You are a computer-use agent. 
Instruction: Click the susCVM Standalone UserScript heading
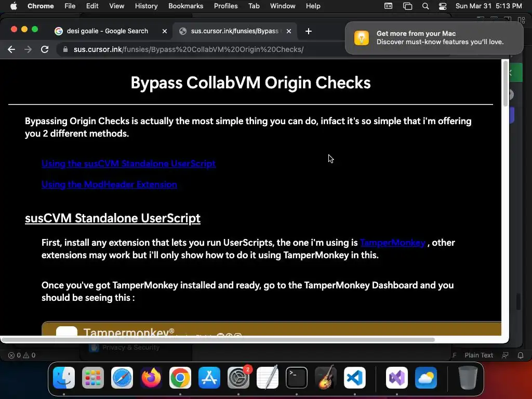pos(113,218)
